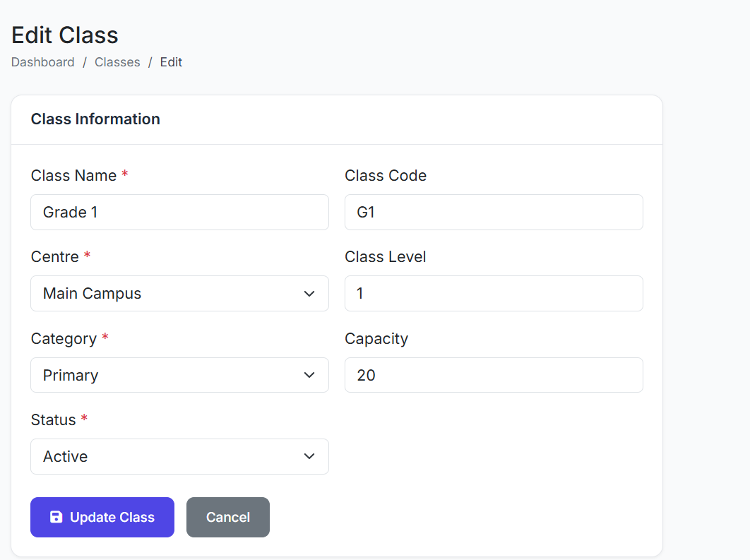This screenshot has height=560, width=750.
Task: Click the Capacity label text
Action: click(x=376, y=339)
